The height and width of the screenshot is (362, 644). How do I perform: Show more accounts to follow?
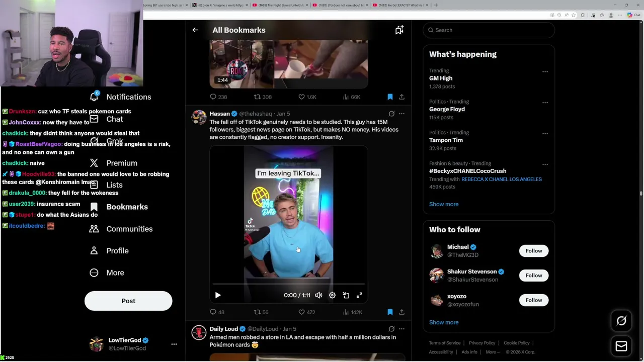[444, 322]
